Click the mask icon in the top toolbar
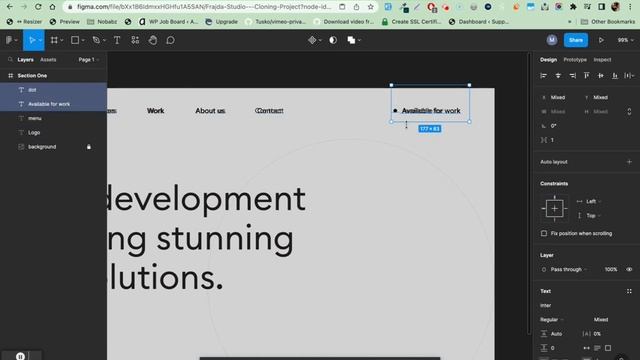The image size is (640, 360). click(x=333, y=40)
